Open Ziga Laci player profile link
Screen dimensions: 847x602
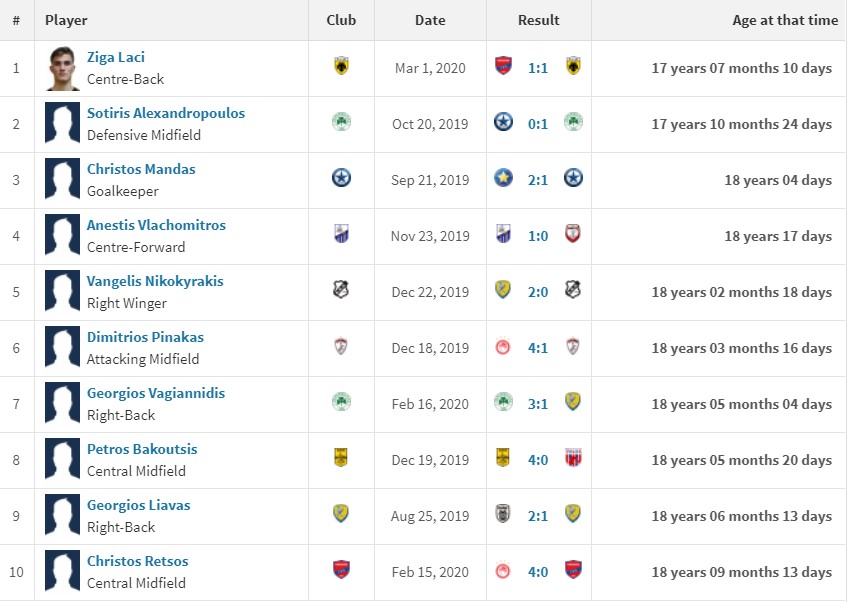[x=116, y=57]
